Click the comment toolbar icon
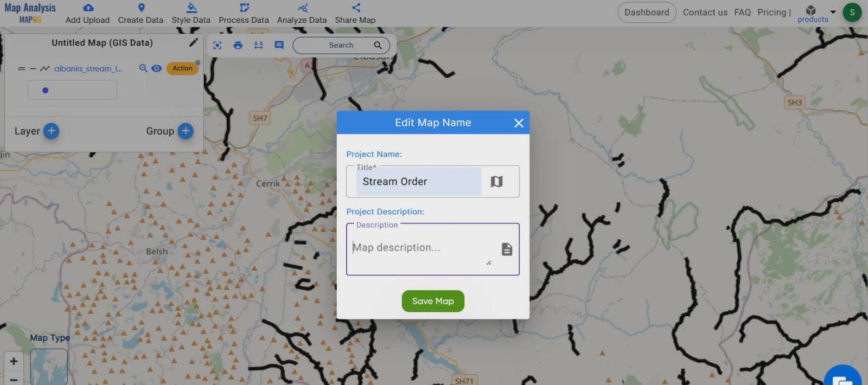The image size is (868, 385). tap(279, 45)
